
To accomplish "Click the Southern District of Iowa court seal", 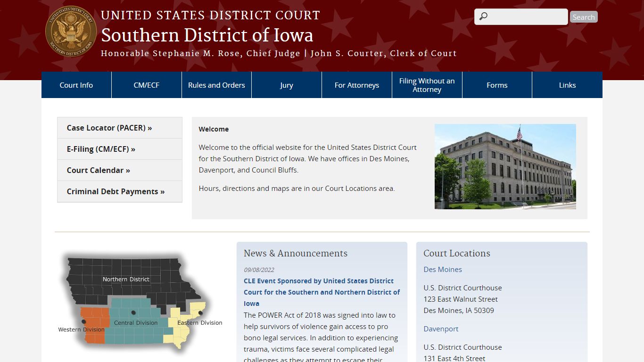I will tap(71, 31).
